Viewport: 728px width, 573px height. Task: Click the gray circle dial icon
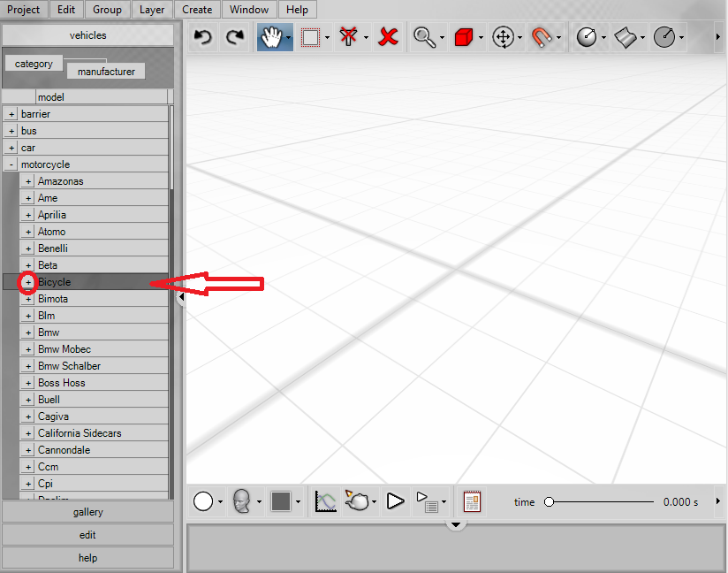tap(664, 37)
